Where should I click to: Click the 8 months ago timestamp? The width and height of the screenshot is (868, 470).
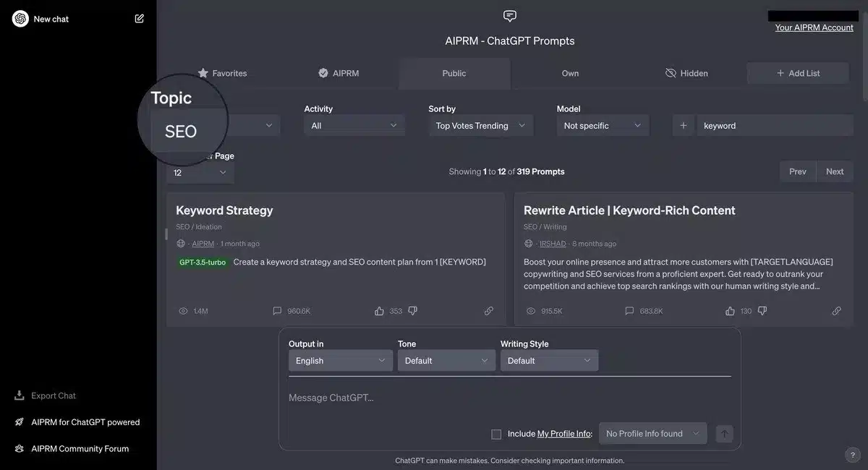595,244
